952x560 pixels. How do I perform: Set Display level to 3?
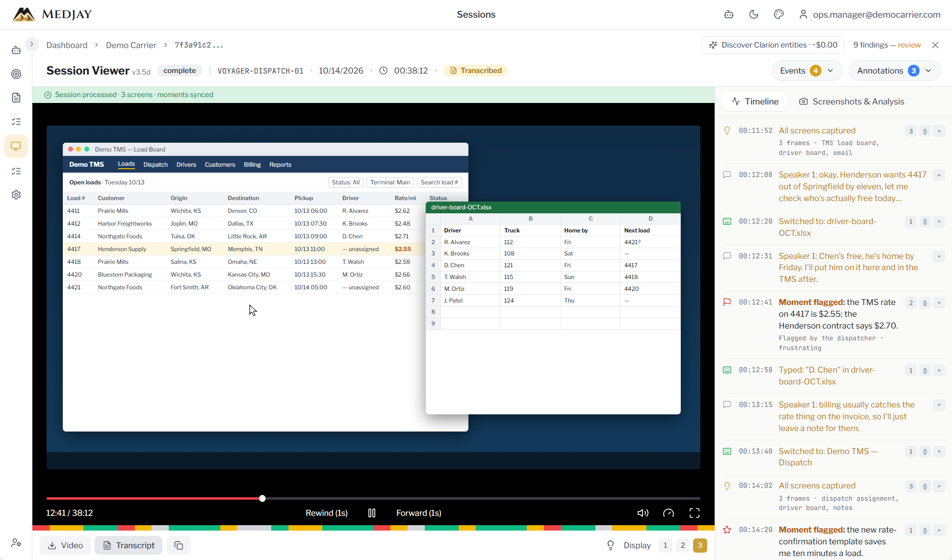(700, 545)
